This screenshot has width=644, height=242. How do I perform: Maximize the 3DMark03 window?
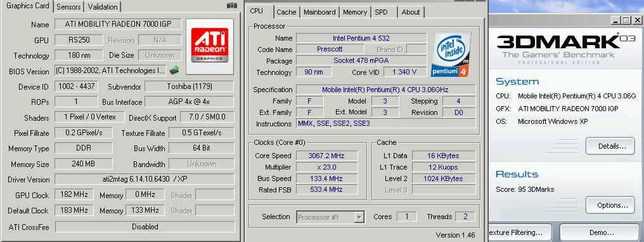tap(626, 20)
